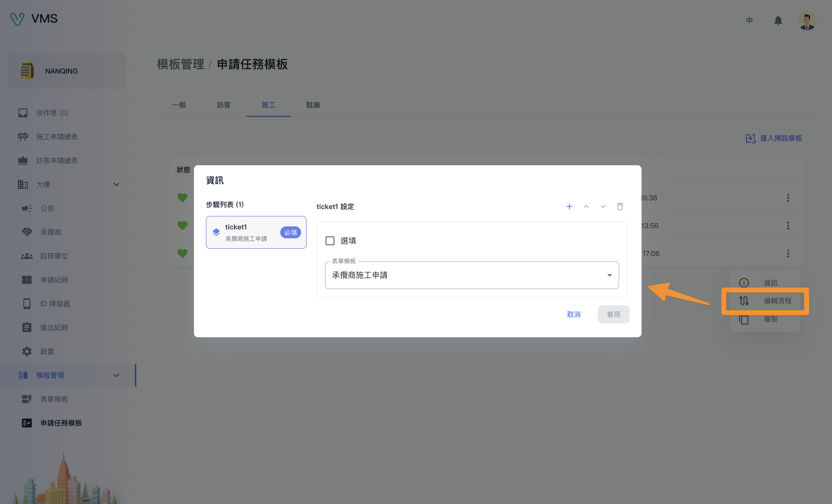Choose 資訊 in context menu

pyautogui.click(x=765, y=283)
